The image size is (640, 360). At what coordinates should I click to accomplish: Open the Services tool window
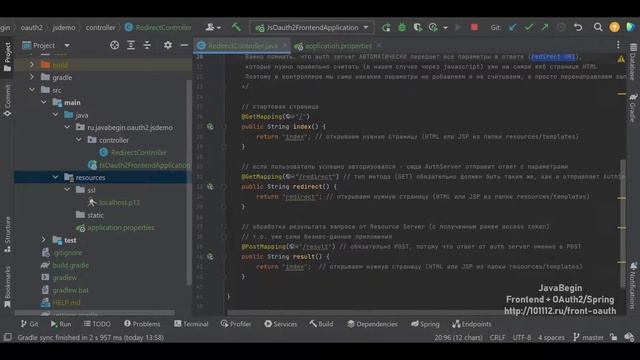[x=281, y=324]
